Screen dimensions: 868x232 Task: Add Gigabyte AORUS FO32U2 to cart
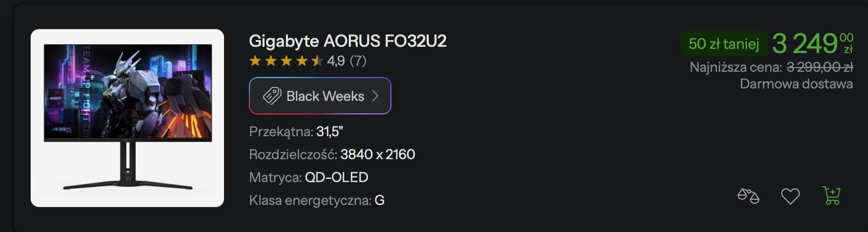(x=831, y=196)
